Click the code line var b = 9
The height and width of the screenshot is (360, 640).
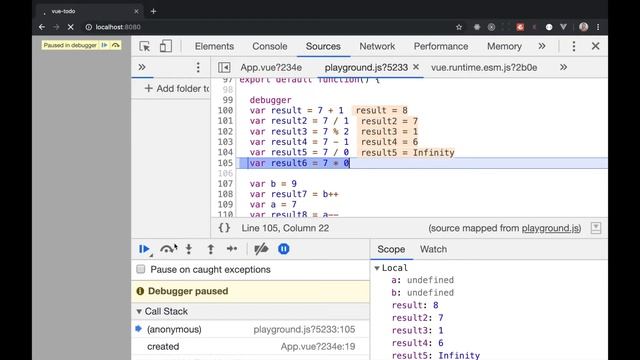pyautogui.click(x=273, y=184)
